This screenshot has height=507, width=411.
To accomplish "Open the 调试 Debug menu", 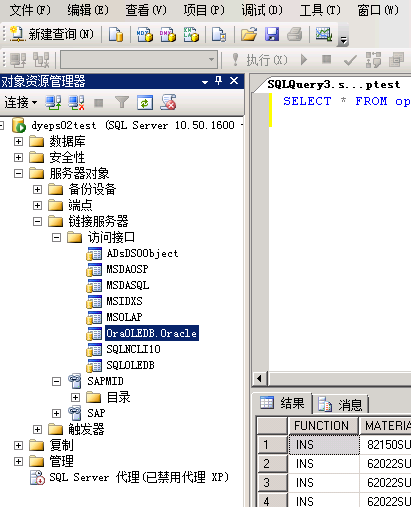I will coord(262,10).
